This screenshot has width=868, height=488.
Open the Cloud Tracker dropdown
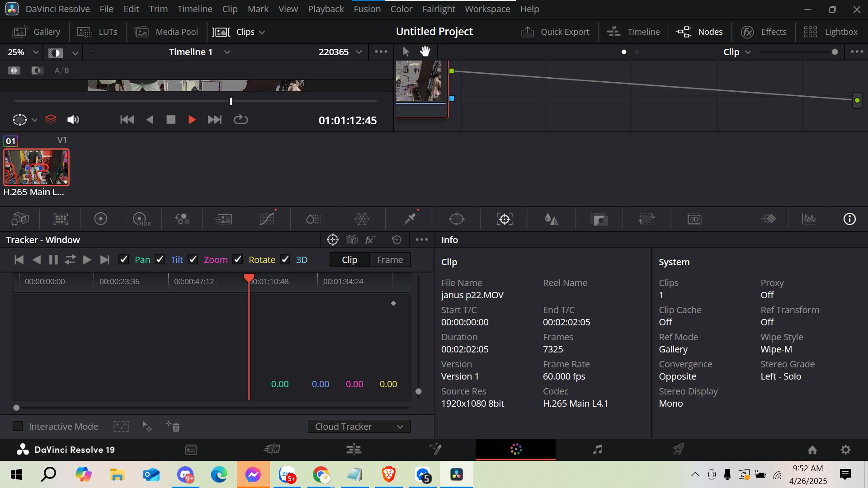(x=359, y=427)
